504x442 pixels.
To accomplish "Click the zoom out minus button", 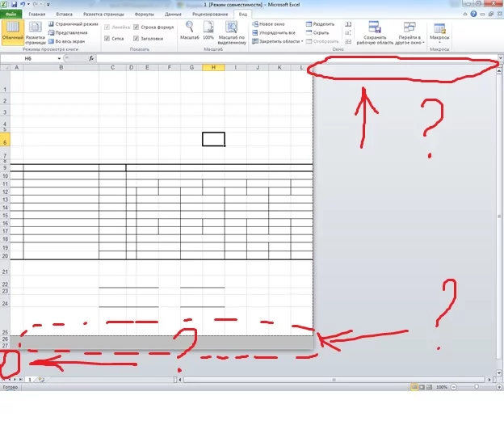I will 454,387.
